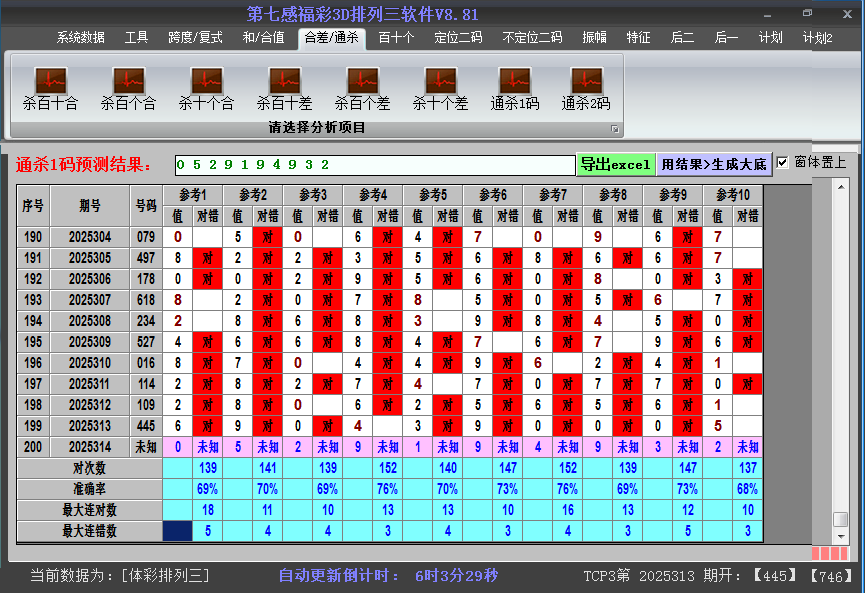Click the 杀百十合 analysis icon
The height and width of the screenshot is (593, 865).
pos(50,81)
